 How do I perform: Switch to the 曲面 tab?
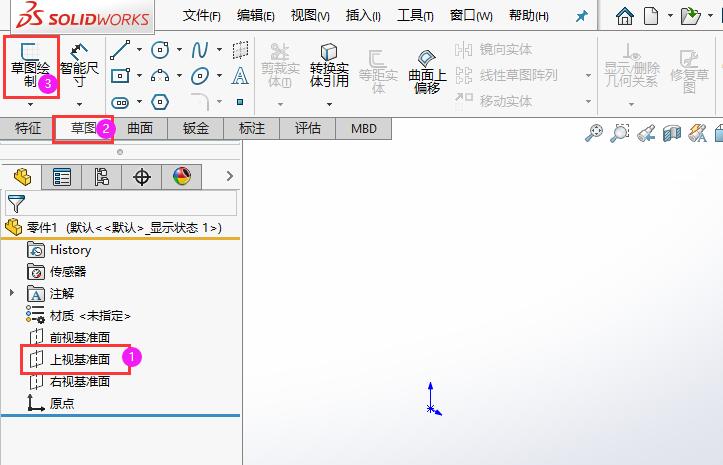[x=140, y=128]
